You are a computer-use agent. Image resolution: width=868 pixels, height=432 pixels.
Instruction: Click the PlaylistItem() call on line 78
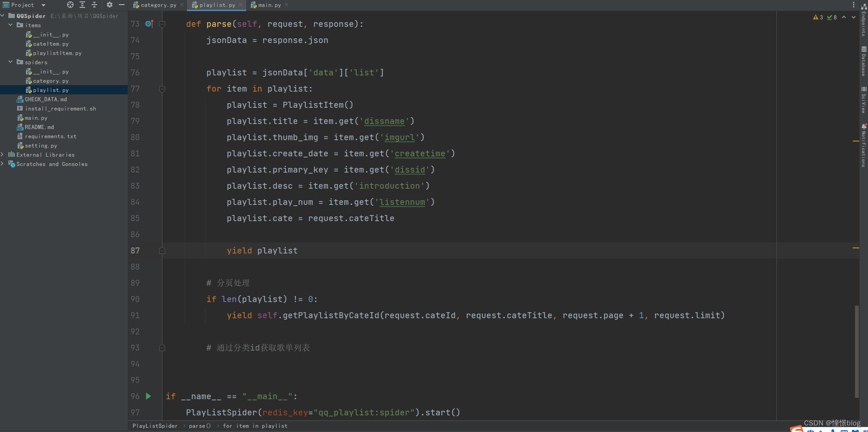[x=318, y=105]
